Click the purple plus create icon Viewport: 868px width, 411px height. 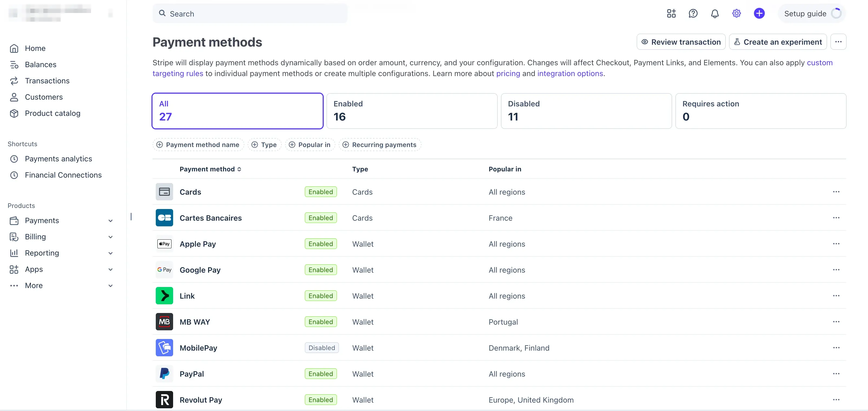[759, 14]
